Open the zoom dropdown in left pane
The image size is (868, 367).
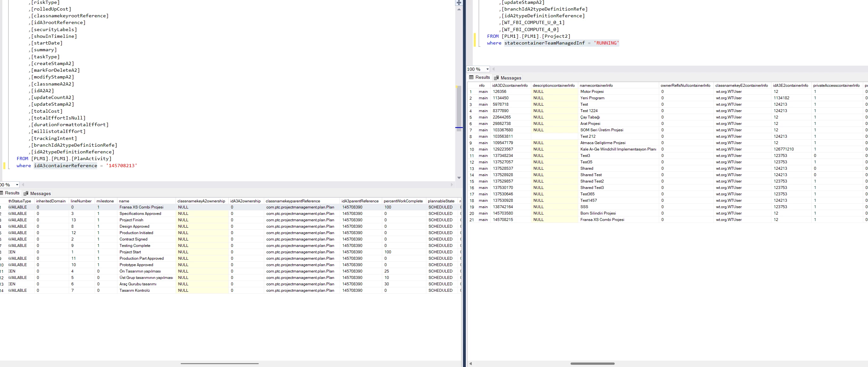pos(17,185)
